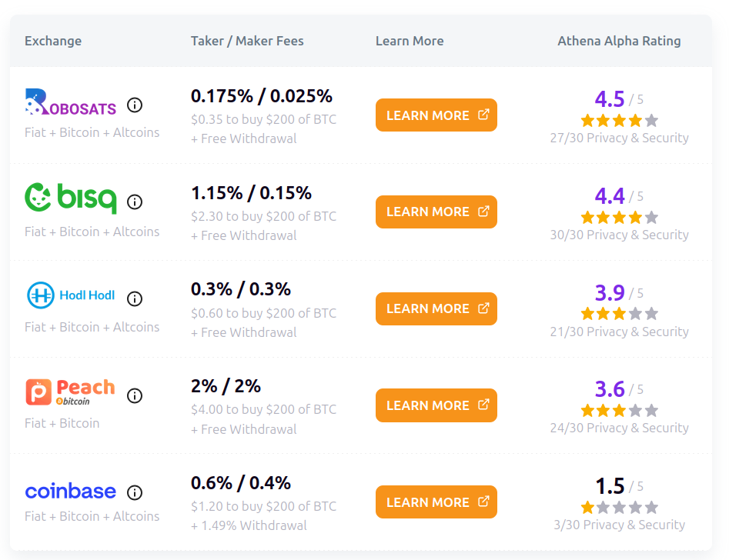This screenshot has height=560, width=729.
Task: Click the Learn More column header
Action: tap(410, 41)
